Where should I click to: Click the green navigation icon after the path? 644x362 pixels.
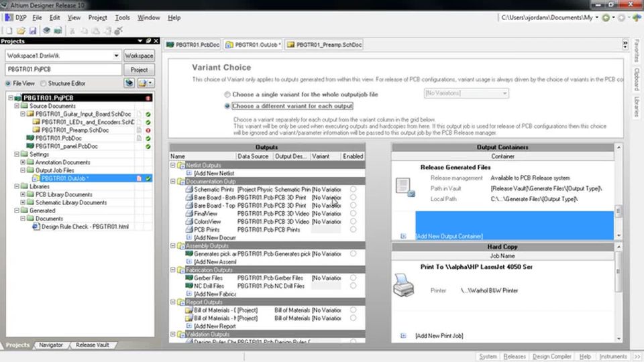pos(606,17)
